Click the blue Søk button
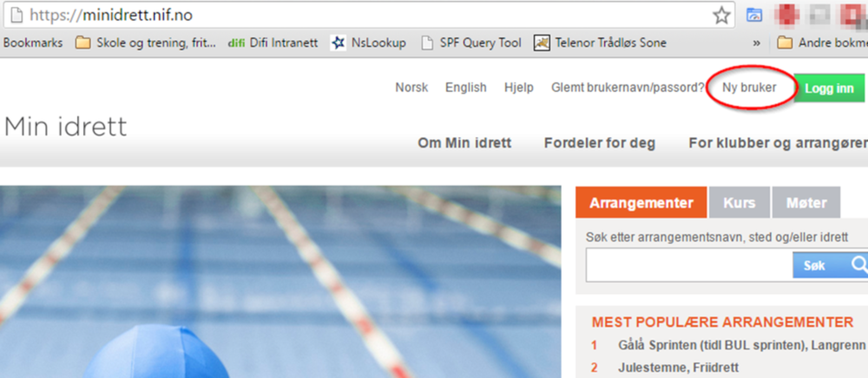Image resolution: width=868 pixels, height=378 pixels. 831,265
